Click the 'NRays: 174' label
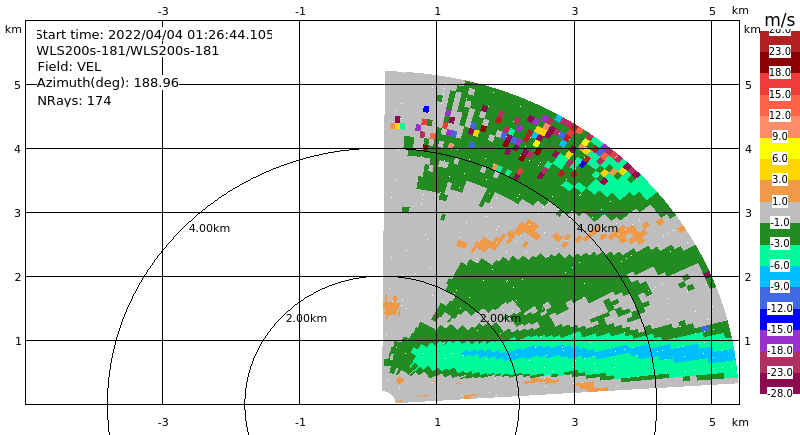 pos(74,100)
